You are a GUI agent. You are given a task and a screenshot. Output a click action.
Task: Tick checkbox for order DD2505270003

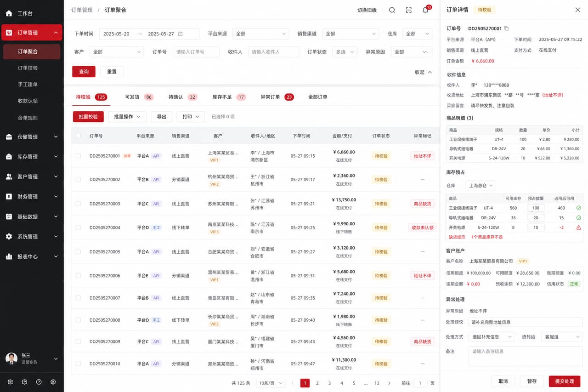pyautogui.click(x=78, y=204)
